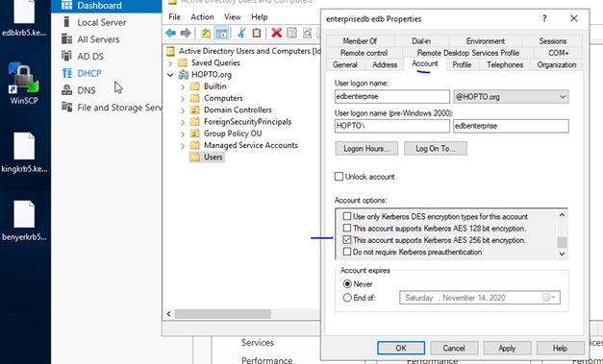Click the Forward arrow in ADUC toolbar
This screenshot has height=364, width=603.
click(186, 33)
